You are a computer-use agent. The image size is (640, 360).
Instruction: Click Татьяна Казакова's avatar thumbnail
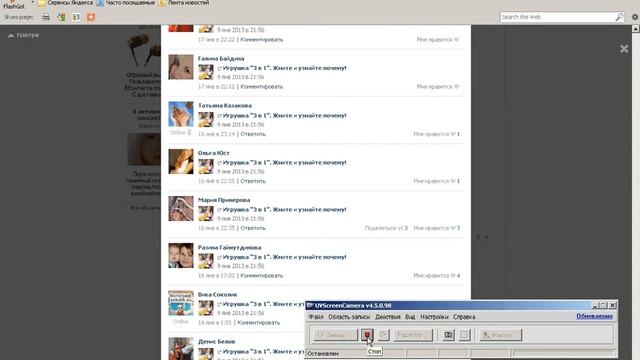coord(181,114)
